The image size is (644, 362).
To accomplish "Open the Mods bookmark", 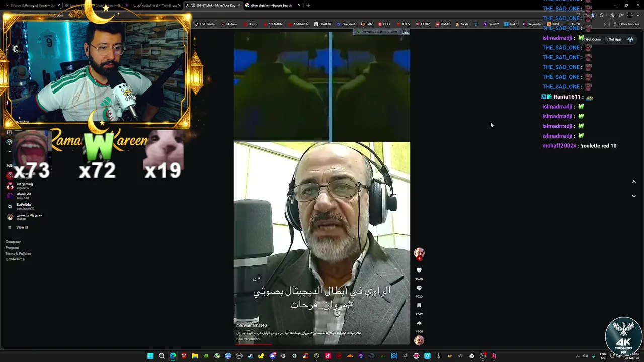I will click(x=462, y=24).
